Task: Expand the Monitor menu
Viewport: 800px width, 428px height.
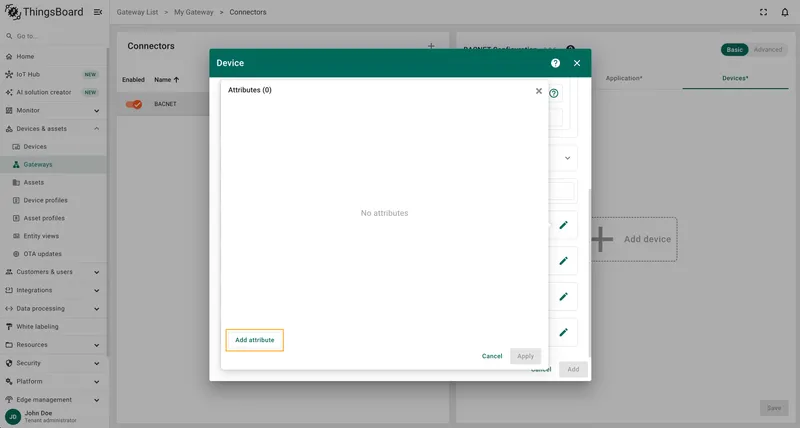Action: point(54,110)
